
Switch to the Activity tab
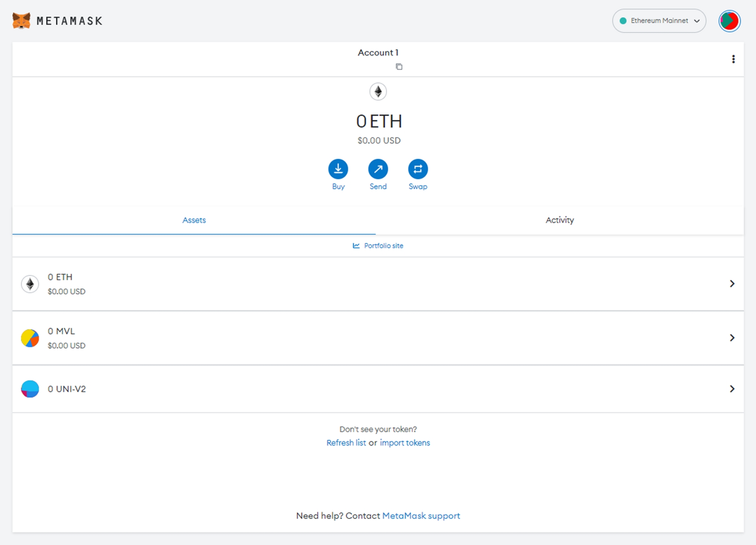(559, 220)
